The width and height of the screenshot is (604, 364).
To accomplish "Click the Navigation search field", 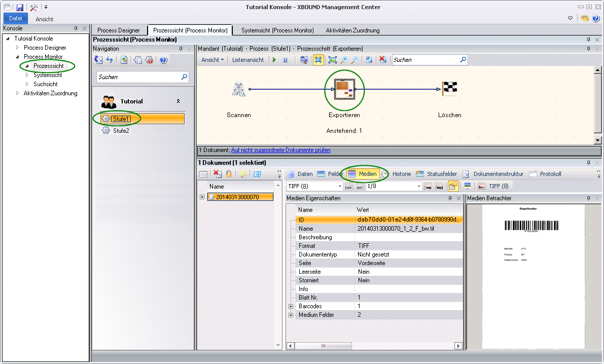I will coord(138,77).
